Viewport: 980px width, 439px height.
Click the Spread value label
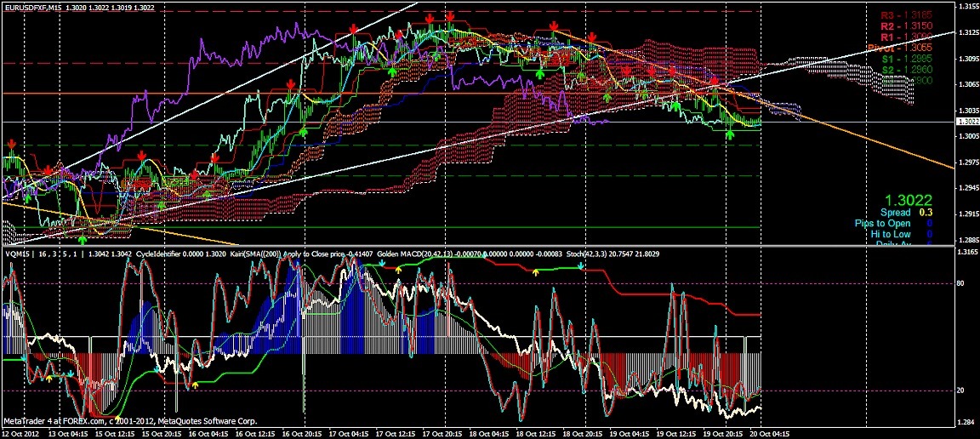(x=895, y=212)
